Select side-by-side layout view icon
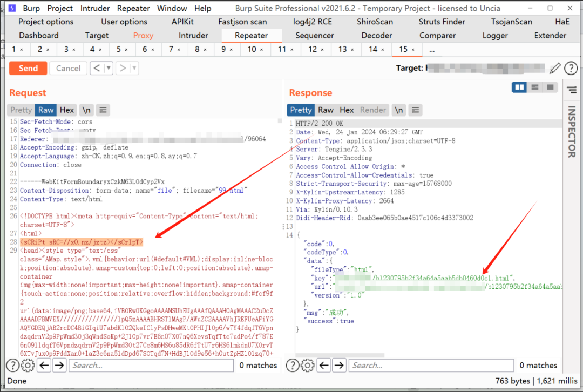The width and height of the screenshot is (583, 392). pos(519,87)
